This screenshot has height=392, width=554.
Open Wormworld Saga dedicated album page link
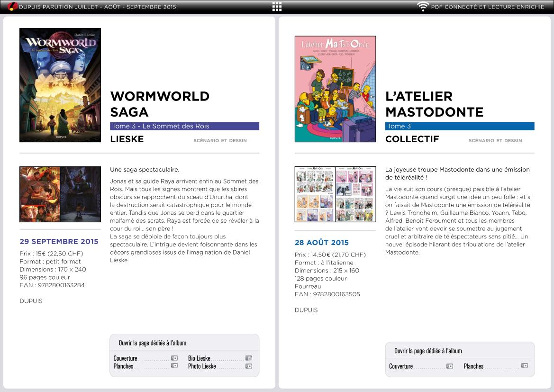click(152, 343)
